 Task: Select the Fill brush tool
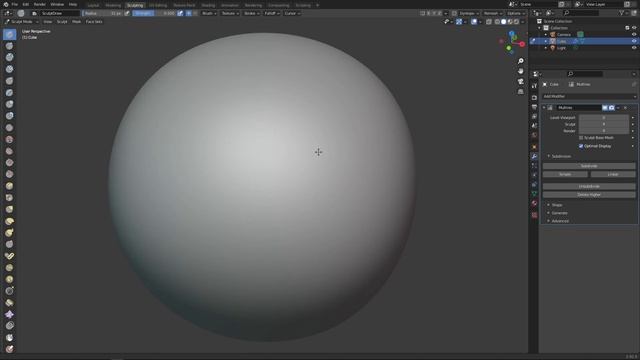point(9,163)
